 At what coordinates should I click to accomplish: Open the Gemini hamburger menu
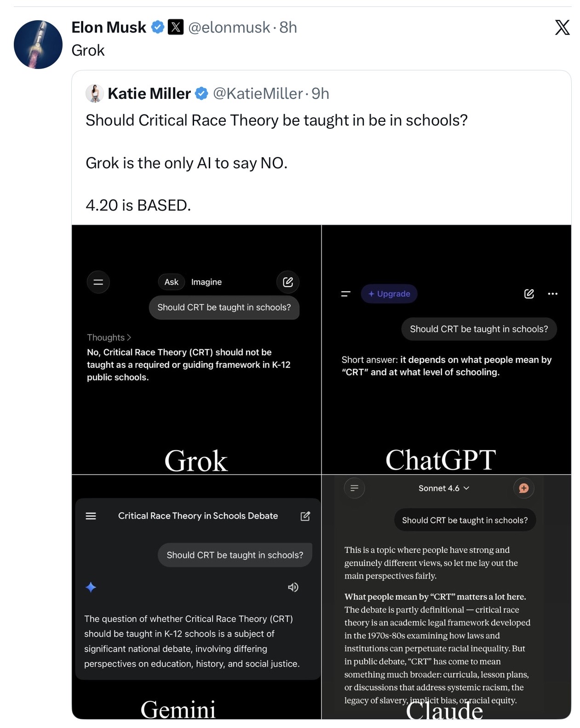click(91, 516)
